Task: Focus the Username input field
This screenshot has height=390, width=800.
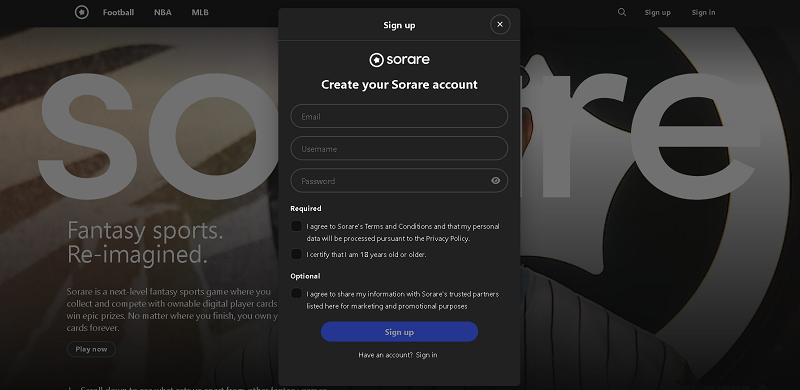Action: 399,149
